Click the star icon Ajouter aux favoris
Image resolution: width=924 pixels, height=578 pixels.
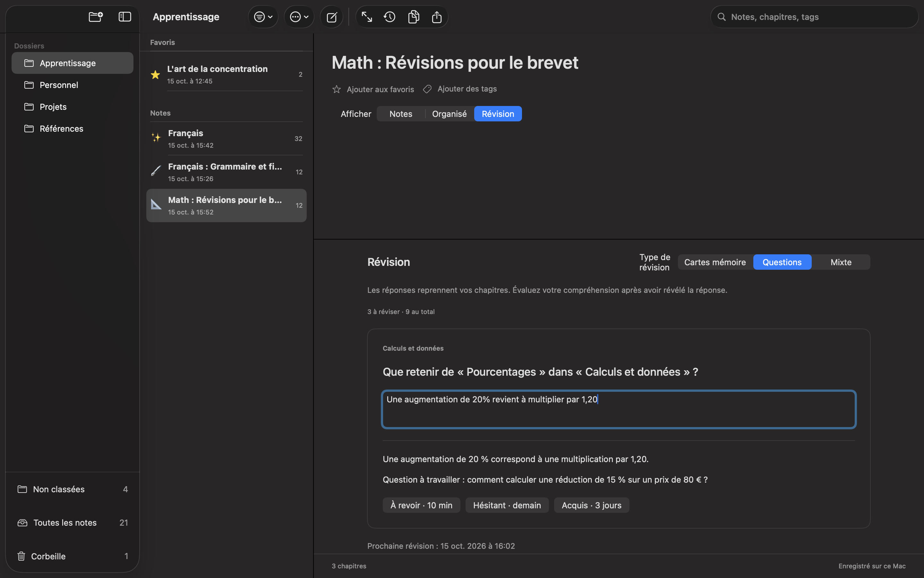336,89
